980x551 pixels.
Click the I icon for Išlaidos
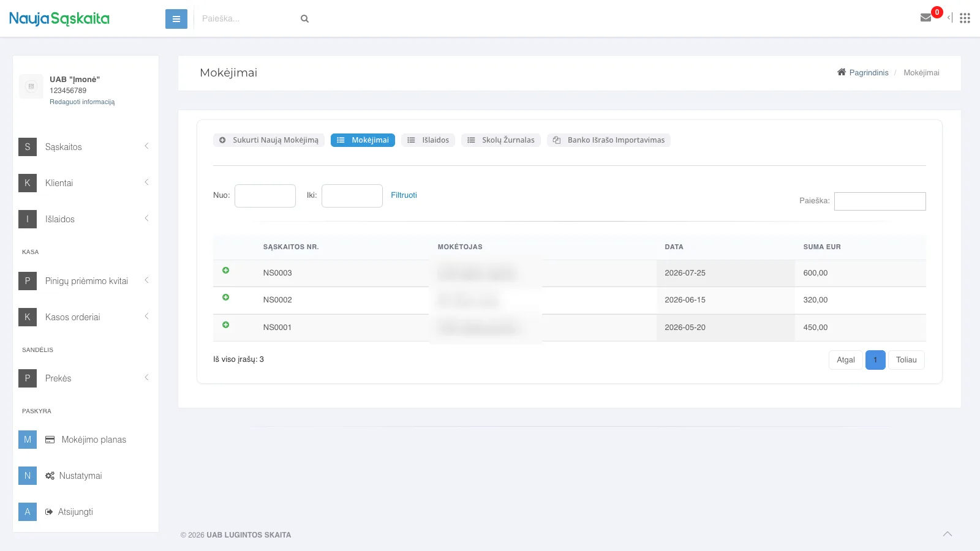28,219
